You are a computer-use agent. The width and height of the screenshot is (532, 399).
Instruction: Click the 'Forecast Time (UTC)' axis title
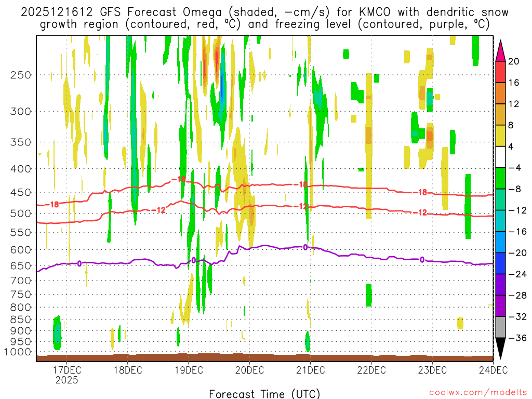click(x=264, y=394)
